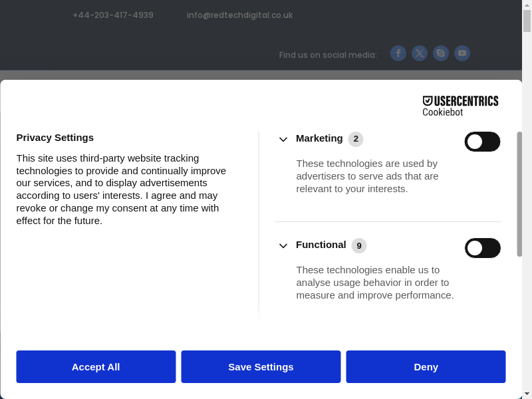
Task: Expand the Functional category chevron
Action: [283, 246]
